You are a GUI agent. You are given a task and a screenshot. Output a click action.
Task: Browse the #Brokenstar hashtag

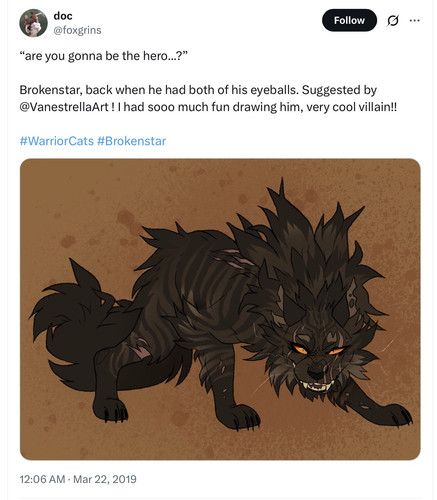[131, 141]
